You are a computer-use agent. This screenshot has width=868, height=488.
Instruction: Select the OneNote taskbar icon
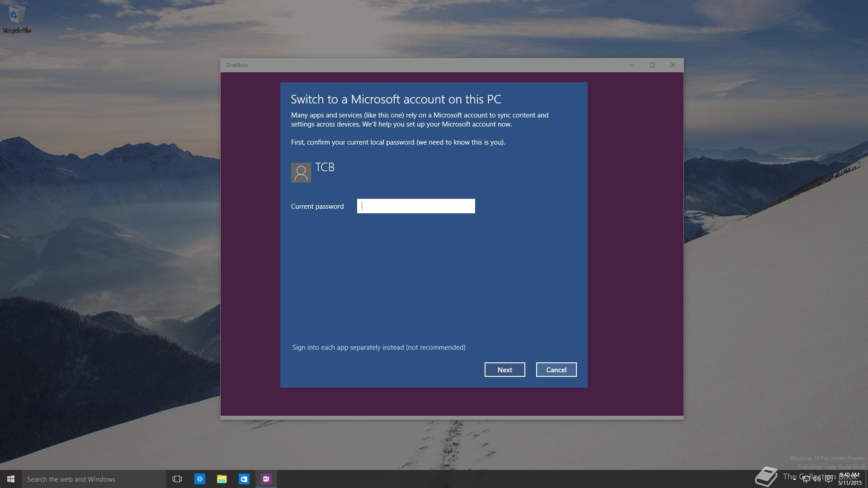click(x=266, y=479)
